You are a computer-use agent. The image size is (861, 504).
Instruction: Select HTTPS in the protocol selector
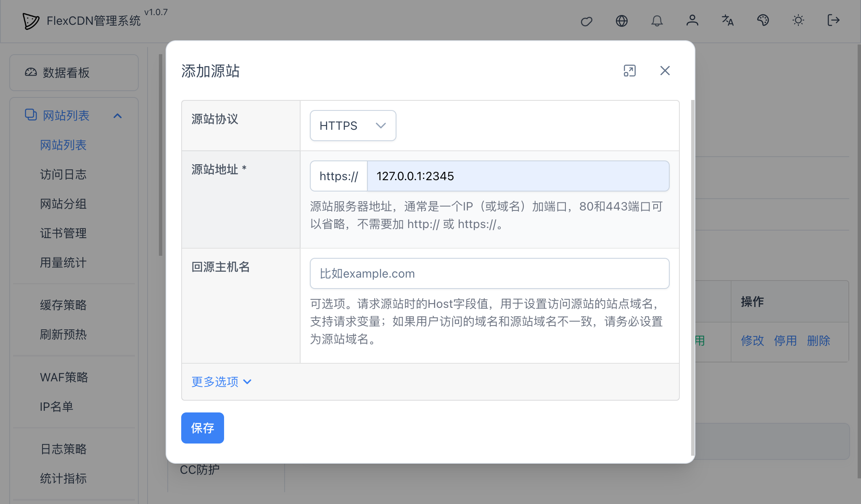coord(353,125)
